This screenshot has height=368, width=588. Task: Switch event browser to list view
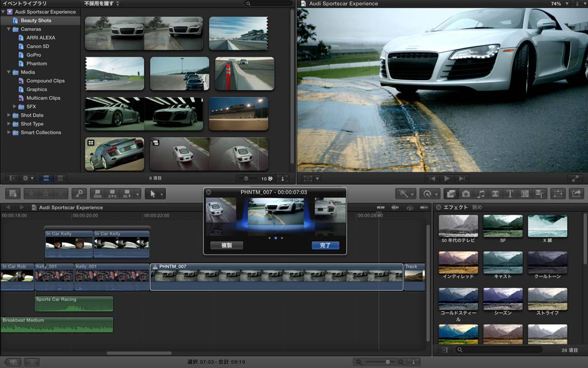[60, 178]
